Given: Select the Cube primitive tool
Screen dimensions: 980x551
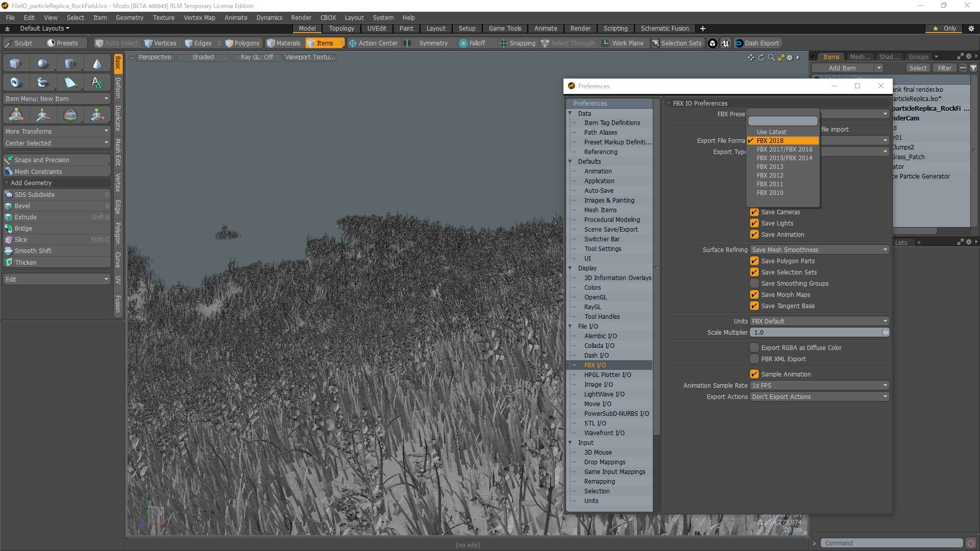Looking at the screenshot, I should pos(15,64).
